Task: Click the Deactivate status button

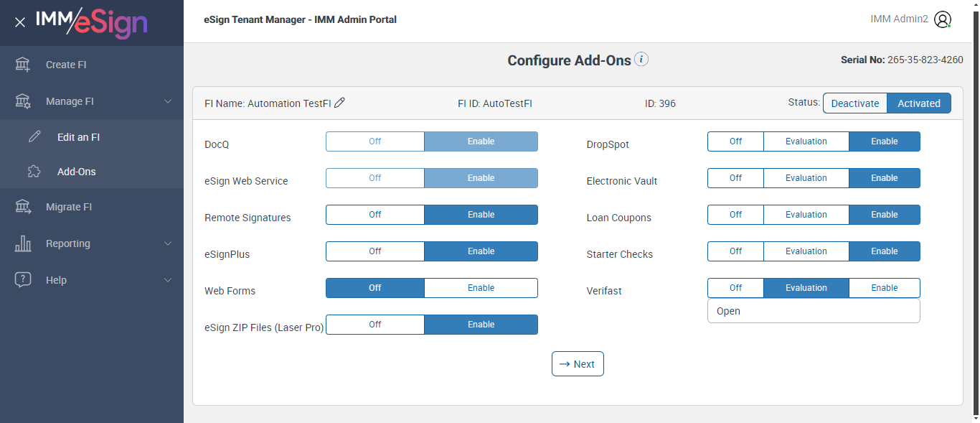Action: click(854, 103)
